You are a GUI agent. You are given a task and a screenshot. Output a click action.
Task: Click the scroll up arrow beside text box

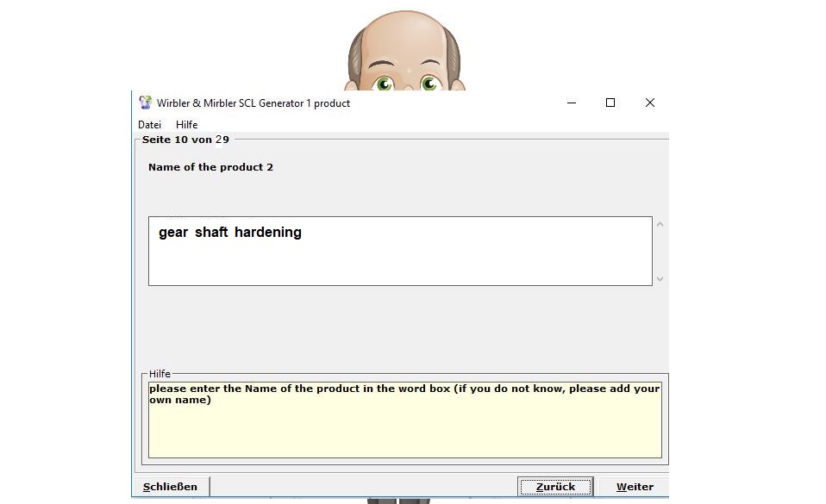pyautogui.click(x=660, y=225)
